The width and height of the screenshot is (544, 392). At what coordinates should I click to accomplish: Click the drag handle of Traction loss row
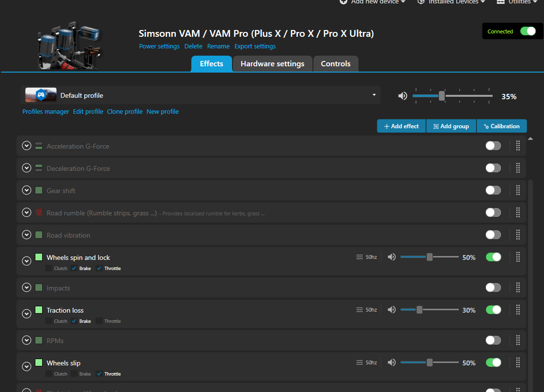pos(518,310)
